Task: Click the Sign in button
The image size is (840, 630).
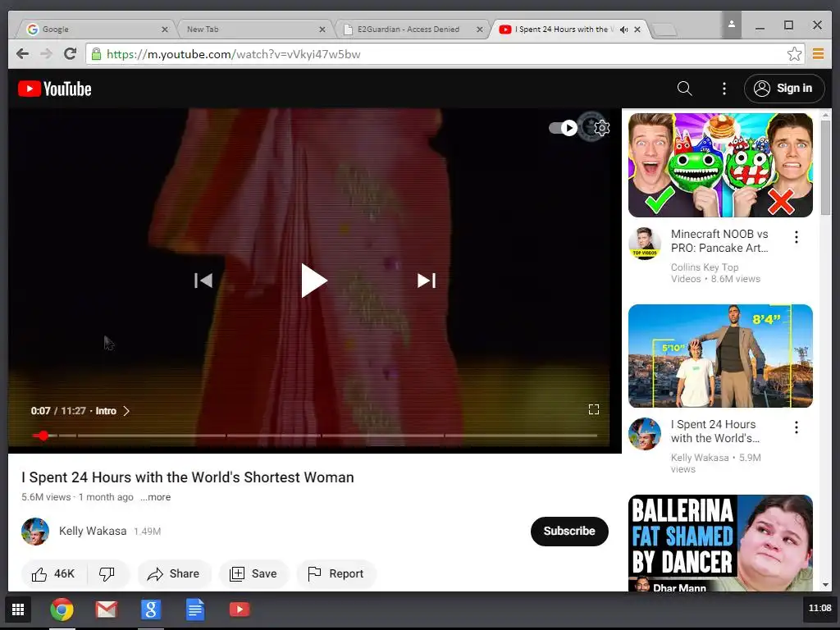Action: pyautogui.click(x=783, y=89)
